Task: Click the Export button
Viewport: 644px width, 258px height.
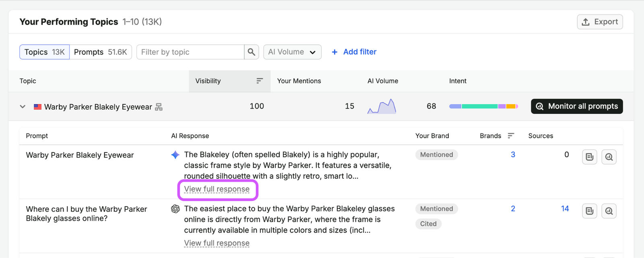Action: tap(600, 22)
